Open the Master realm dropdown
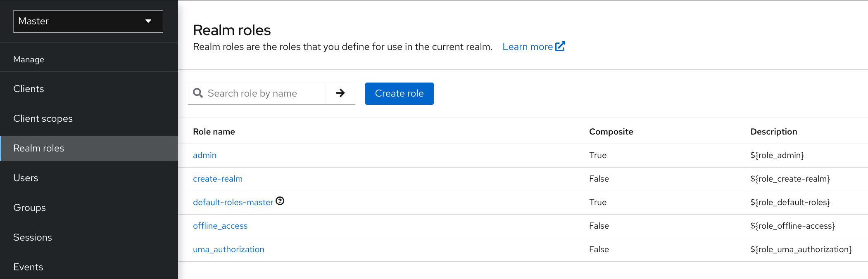868x279 pixels. pos(88,21)
